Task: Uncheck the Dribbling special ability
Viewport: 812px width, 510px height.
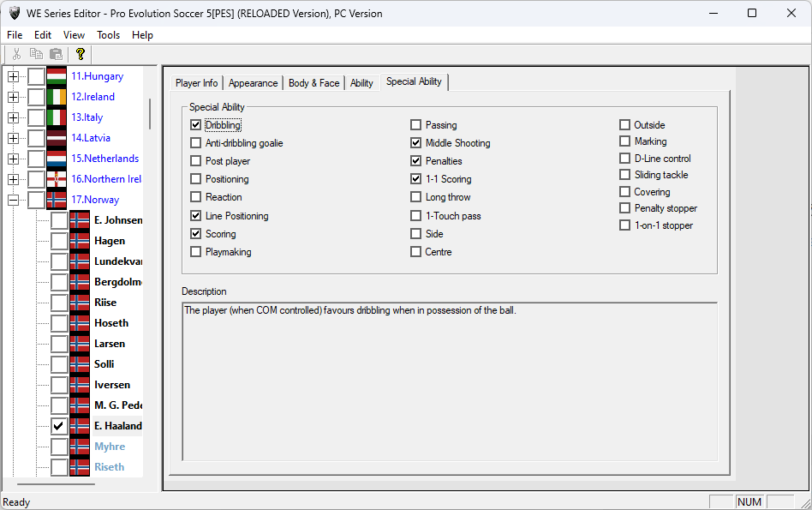Action: (196, 125)
